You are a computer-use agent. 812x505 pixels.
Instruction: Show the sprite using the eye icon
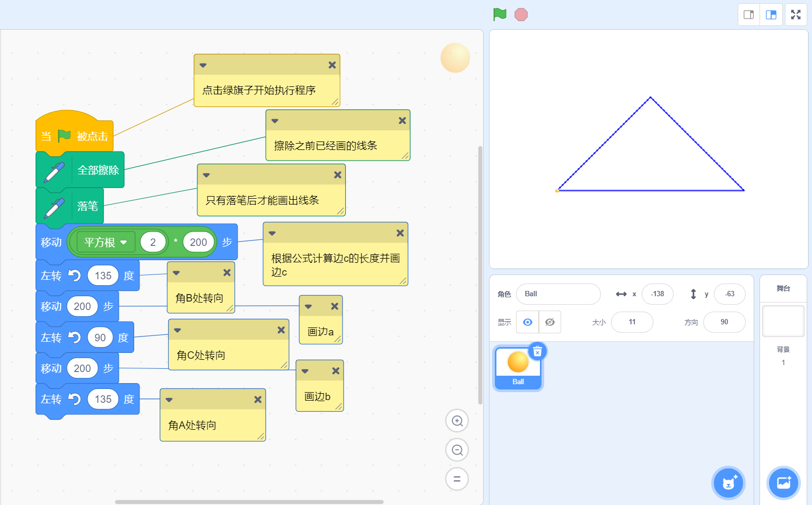(528, 322)
